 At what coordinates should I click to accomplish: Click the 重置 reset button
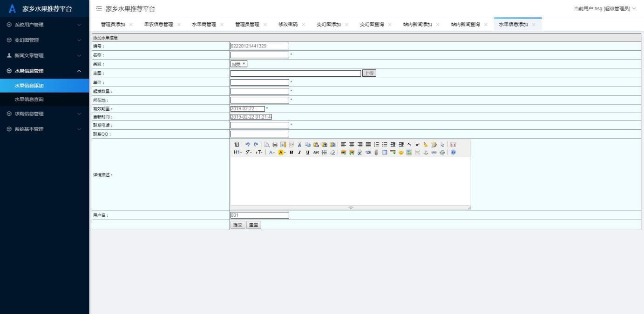[254, 225]
